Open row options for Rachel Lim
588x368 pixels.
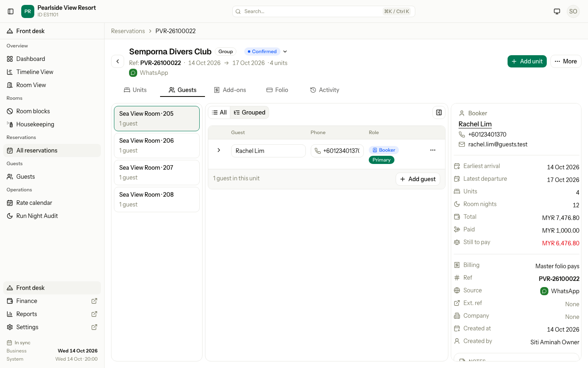(433, 150)
